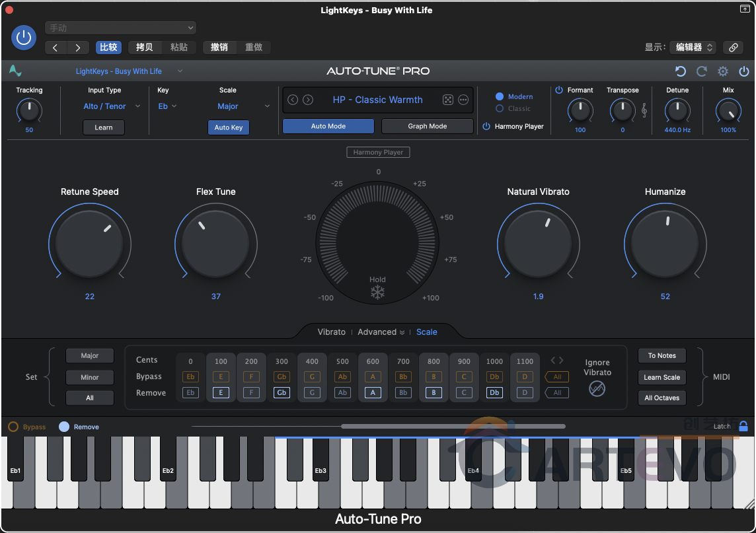Screen dimensions: 756x533
Task: Toggle Harmony Player power switch
Action: (487, 126)
